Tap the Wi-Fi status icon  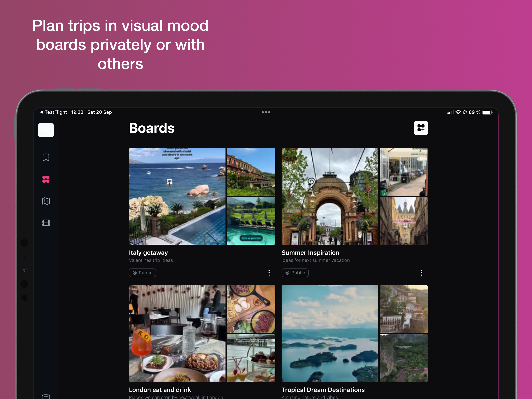[x=458, y=112]
